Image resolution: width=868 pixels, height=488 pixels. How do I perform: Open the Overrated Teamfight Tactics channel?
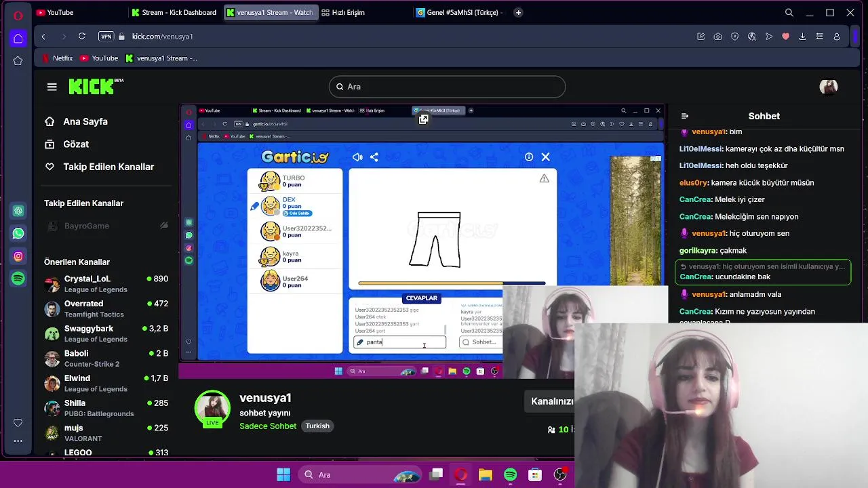pyautogui.click(x=106, y=309)
